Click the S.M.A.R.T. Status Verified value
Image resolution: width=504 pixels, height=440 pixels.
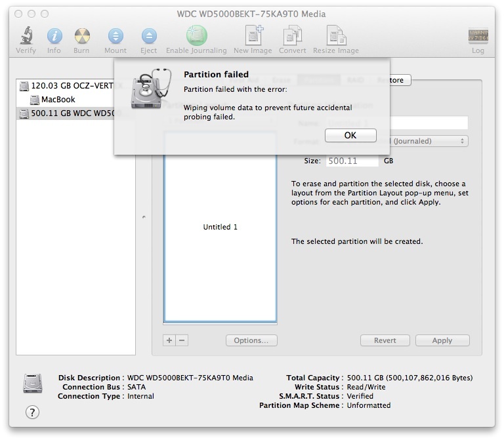(x=360, y=396)
